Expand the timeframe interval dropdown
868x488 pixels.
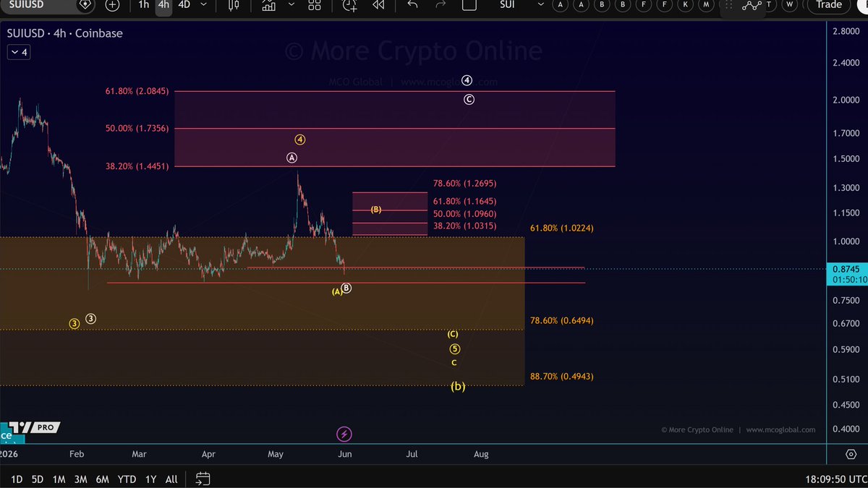tap(203, 5)
